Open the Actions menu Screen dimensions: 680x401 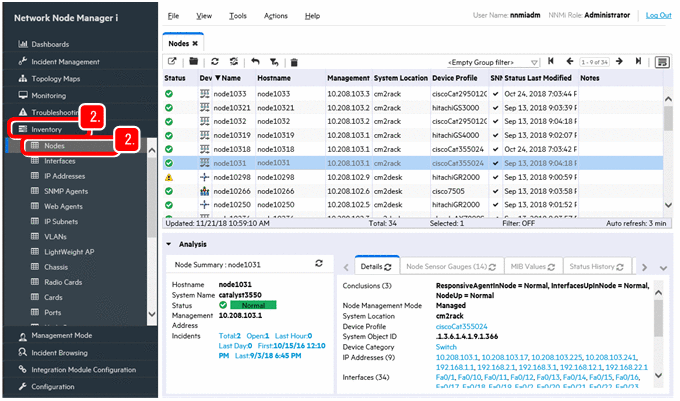click(x=275, y=16)
